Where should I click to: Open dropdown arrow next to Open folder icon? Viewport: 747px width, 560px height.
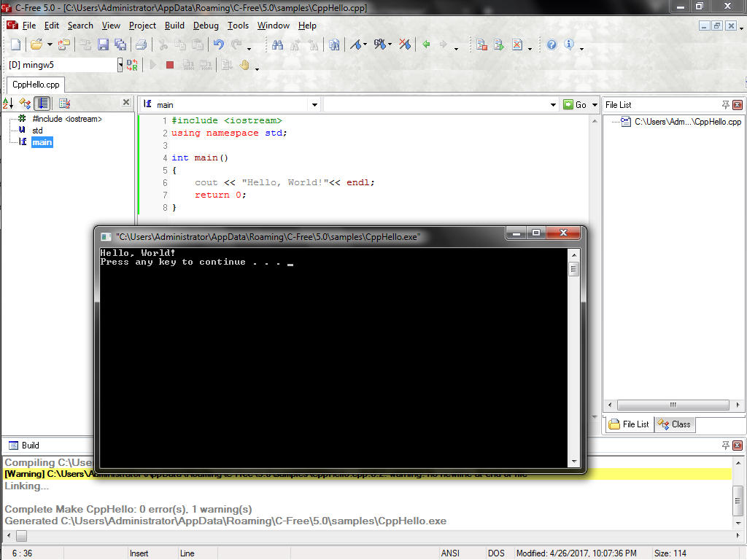(x=50, y=45)
